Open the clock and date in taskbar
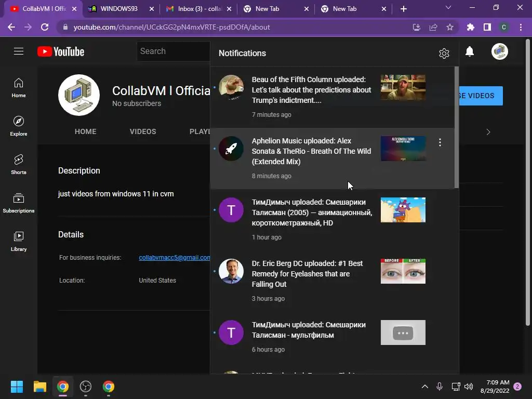The height and width of the screenshot is (399, 532). pyautogui.click(x=495, y=387)
